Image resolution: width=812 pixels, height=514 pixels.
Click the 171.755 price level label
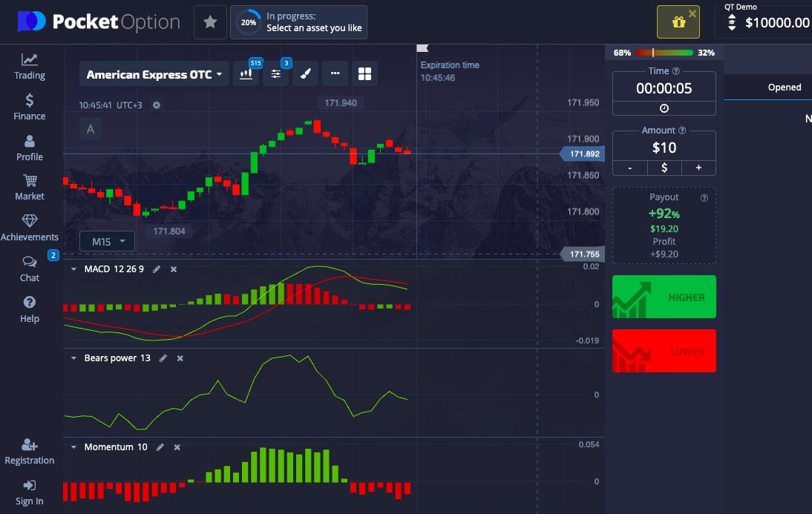click(583, 254)
